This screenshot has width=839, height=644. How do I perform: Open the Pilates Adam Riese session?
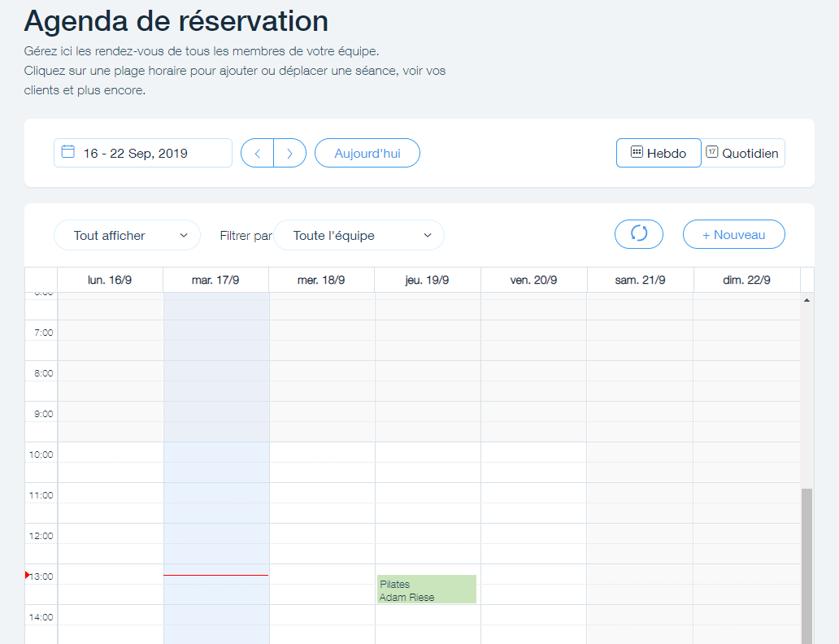(x=427, y=590)
